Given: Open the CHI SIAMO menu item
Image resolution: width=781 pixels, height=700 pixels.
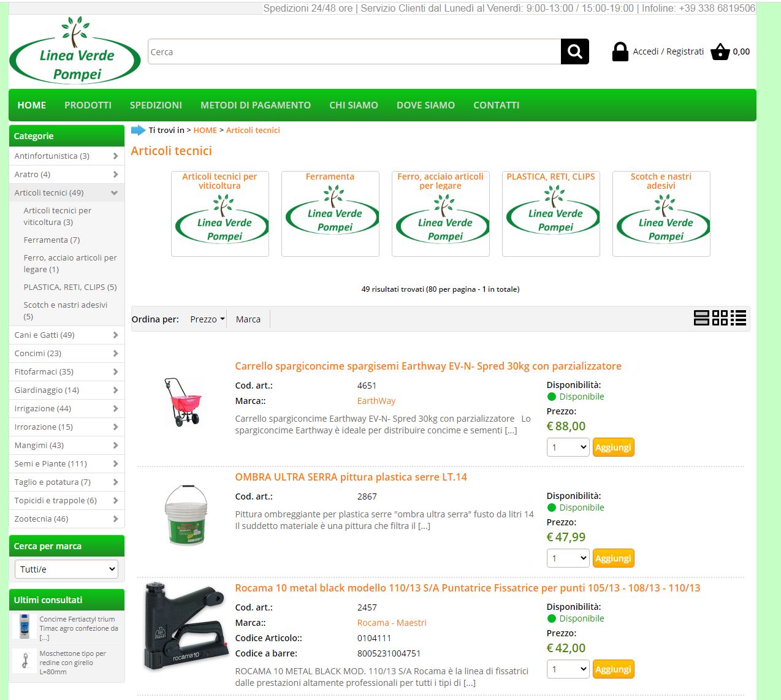Looking at the screenshot, I should coord(354,105).
